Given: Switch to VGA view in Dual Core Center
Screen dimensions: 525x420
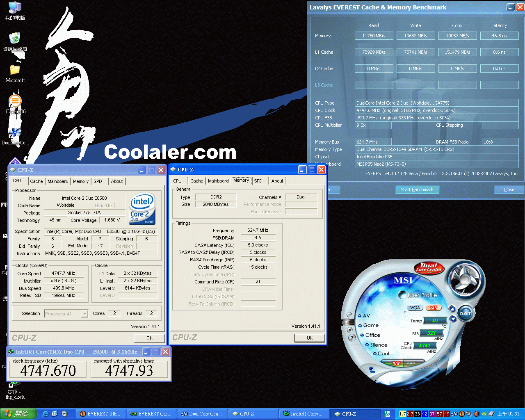Looking at the screenshot, I should (x=415, y=308).
